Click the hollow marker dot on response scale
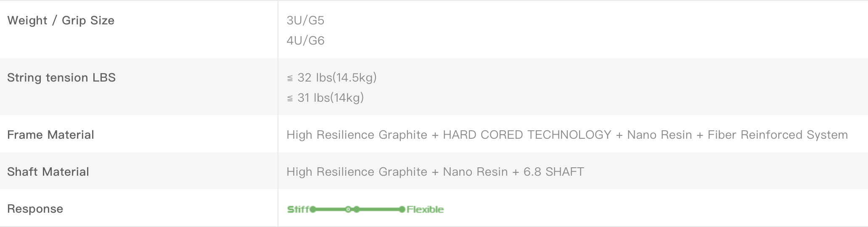868x227 pixels. tap(348, 209)
